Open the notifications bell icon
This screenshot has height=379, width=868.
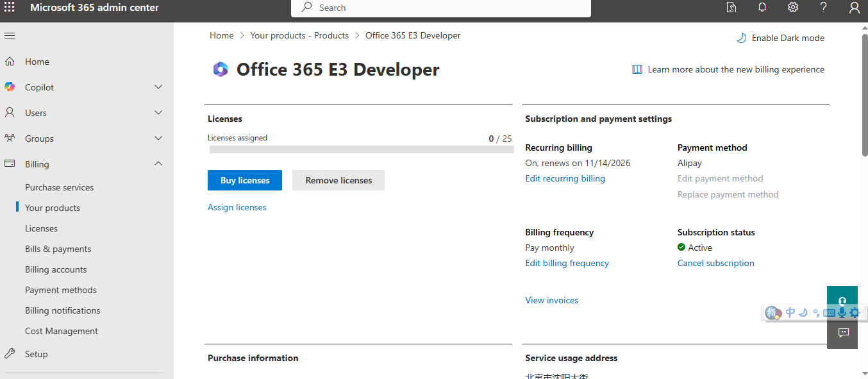(x=762, y=8)
